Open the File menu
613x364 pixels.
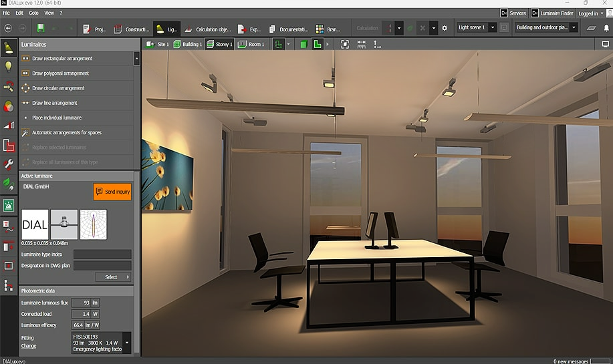6,13
